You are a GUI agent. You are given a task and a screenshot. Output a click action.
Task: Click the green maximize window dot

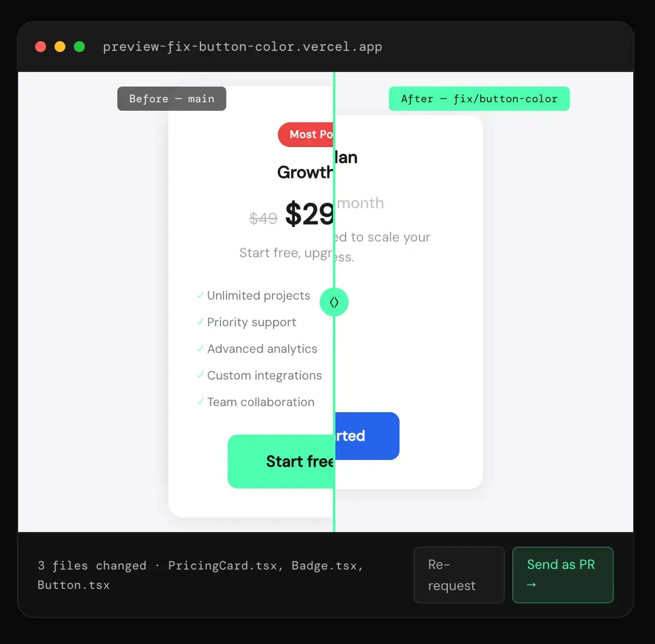(x=79, y=47)
